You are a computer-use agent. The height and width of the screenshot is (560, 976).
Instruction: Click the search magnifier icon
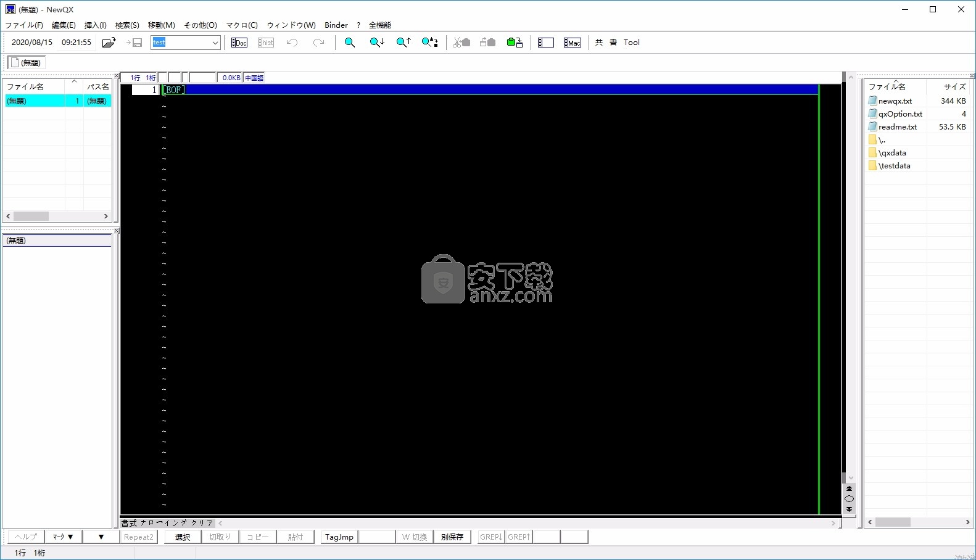point(350,43)
